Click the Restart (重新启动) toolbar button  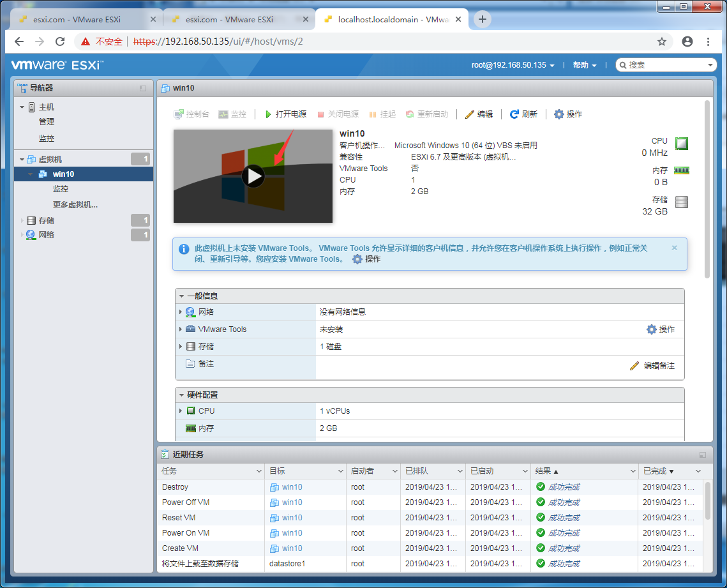(426, 114)
